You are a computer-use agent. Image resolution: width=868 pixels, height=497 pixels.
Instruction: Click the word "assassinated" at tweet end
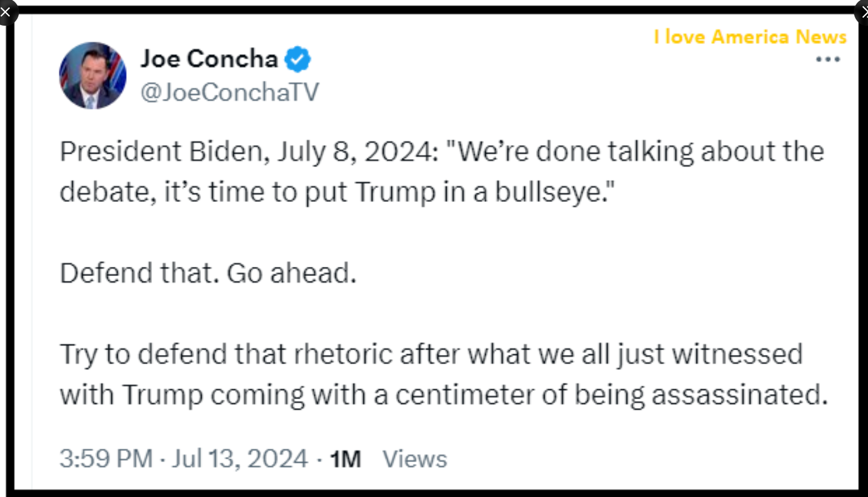[739, 395]
